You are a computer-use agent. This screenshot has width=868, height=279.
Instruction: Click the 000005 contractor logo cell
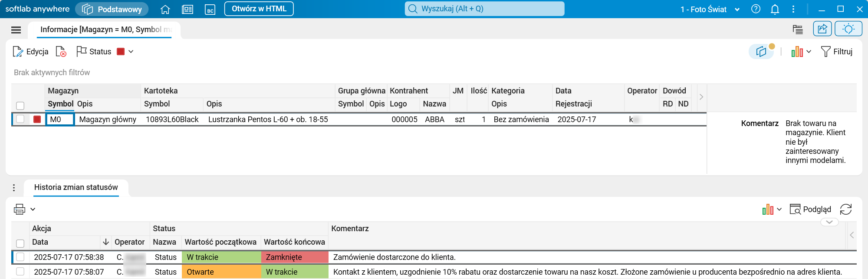[404, 120]
